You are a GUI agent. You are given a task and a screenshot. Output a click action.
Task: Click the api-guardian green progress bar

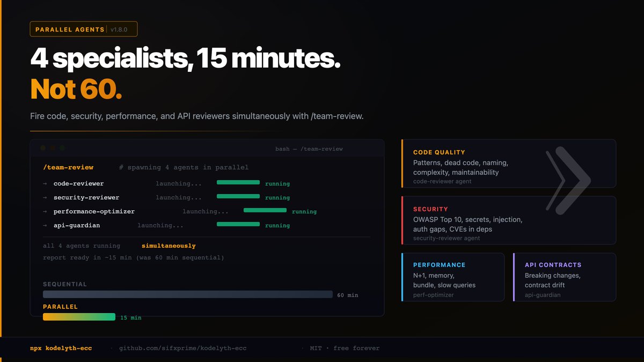[x=238, y=224]
